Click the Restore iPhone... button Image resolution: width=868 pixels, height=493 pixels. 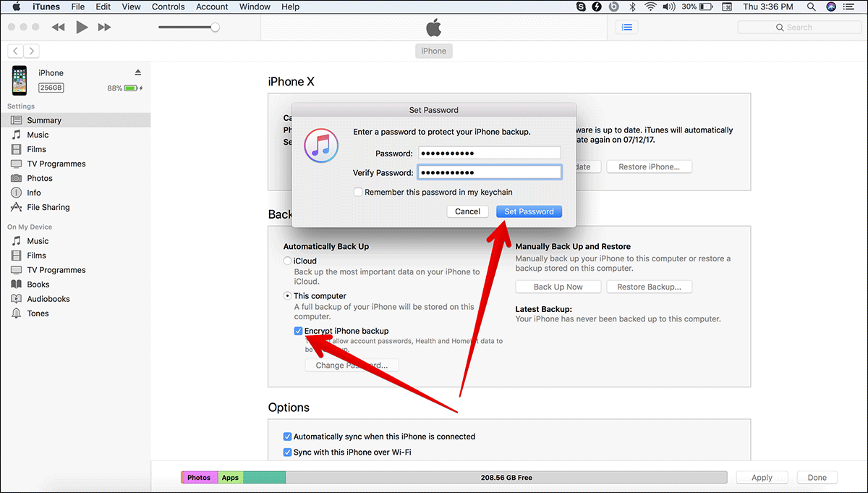pyautogui.click(x=649, y=167)
